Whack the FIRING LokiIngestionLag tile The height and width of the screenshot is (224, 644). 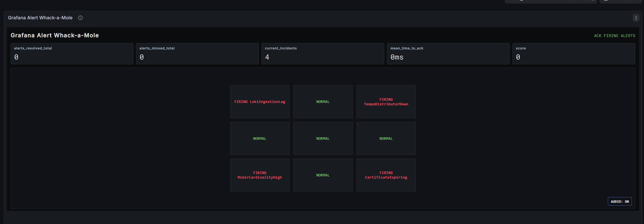point(259,102)
